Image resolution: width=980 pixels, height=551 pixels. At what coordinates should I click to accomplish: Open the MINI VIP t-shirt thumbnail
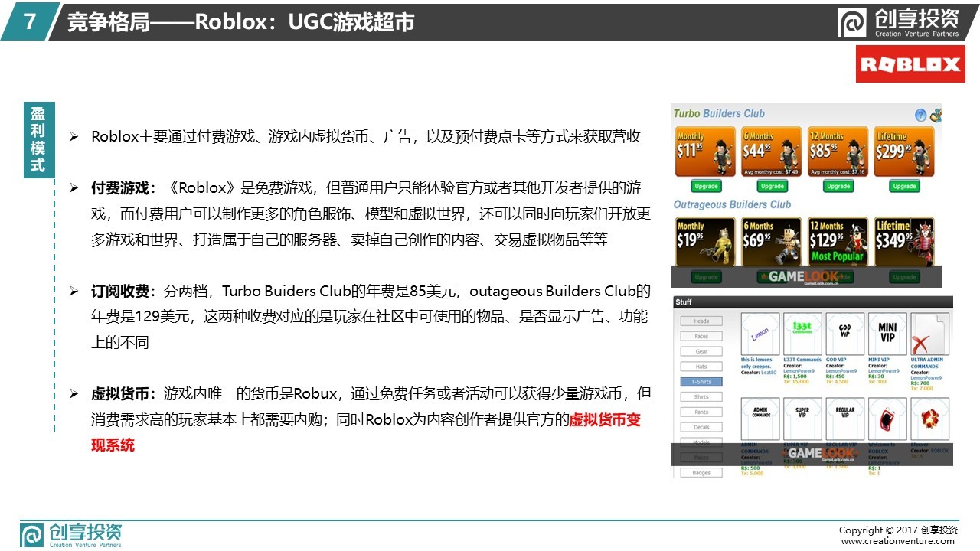coord(887,334)
